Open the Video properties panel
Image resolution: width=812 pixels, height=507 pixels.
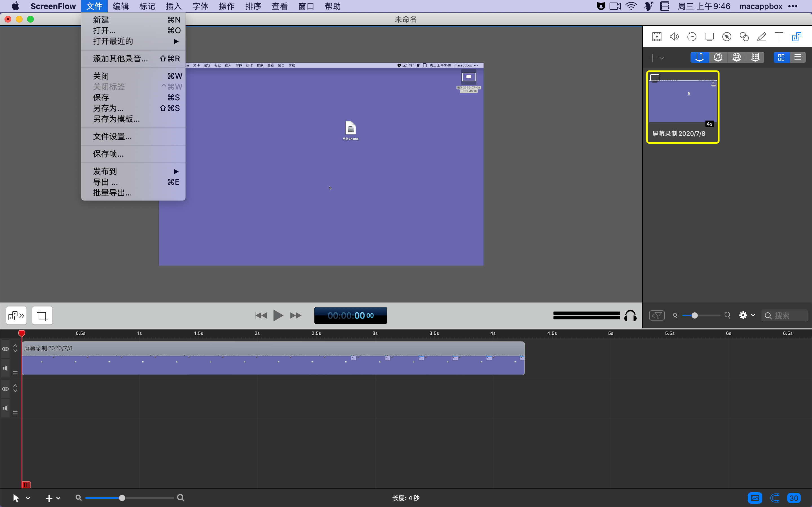657,36
